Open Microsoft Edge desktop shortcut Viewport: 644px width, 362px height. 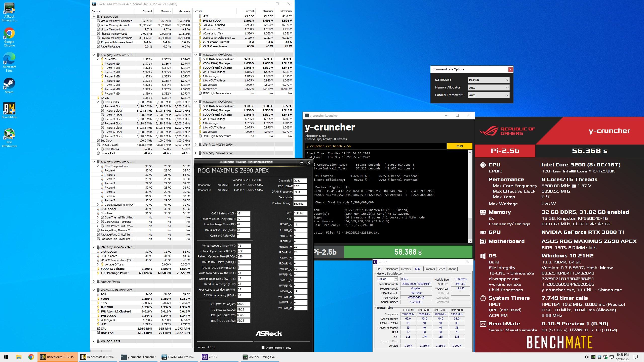pos(9,62)
